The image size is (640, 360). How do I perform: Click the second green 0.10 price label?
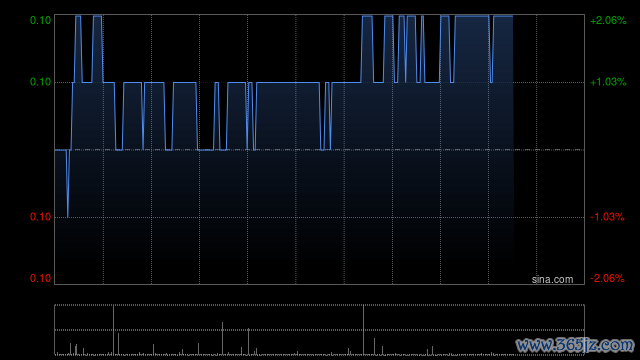coord(40,82)
